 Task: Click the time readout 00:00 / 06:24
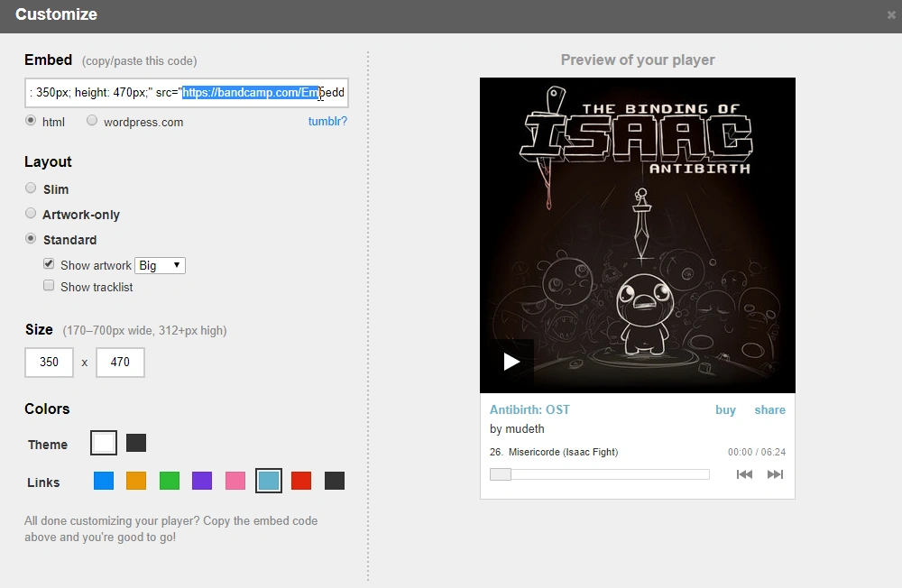click(757, 452)
